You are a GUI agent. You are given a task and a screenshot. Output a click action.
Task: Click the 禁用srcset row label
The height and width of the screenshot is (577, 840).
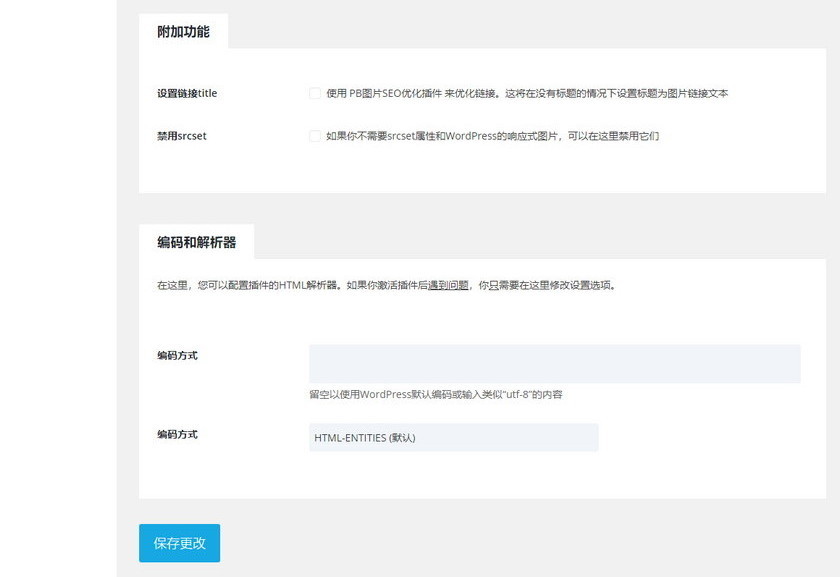pyautogui.click(x=182, y=136)
